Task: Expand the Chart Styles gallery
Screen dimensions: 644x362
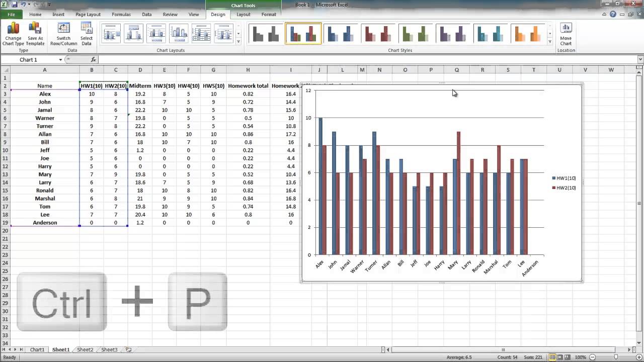Action: pos(550,41)
